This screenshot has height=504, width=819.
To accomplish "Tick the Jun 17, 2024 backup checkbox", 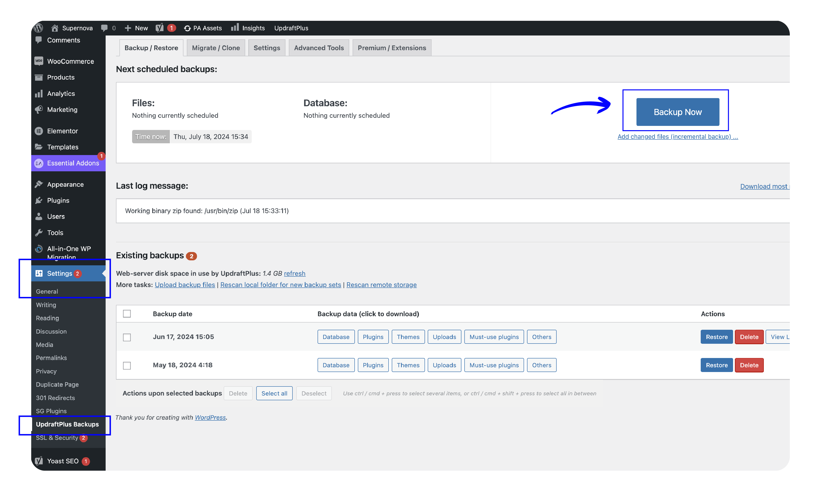I will click(127, 337).
